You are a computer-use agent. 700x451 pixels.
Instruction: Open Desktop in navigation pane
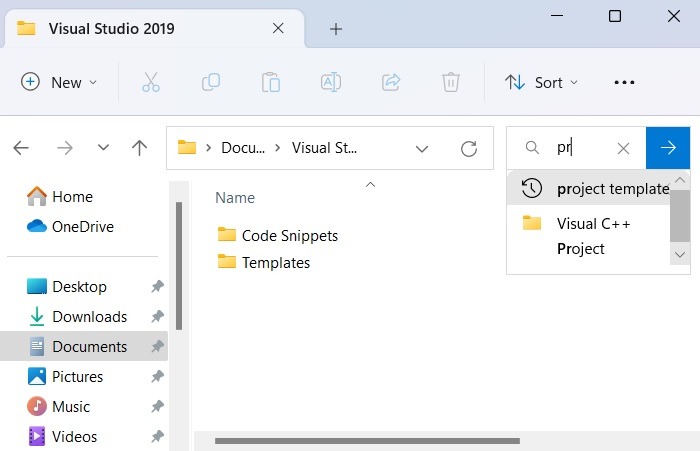[x=67, y=287]
